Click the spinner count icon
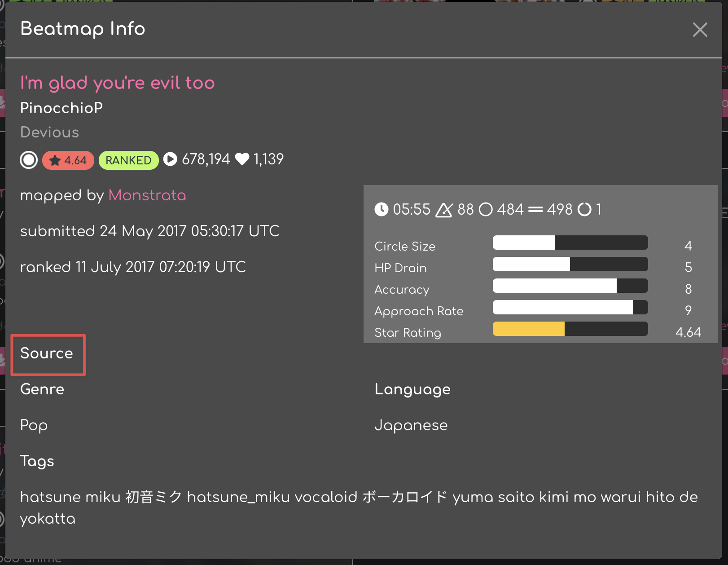Viewport: 728px width, 565px height. (x=584, y=209)
